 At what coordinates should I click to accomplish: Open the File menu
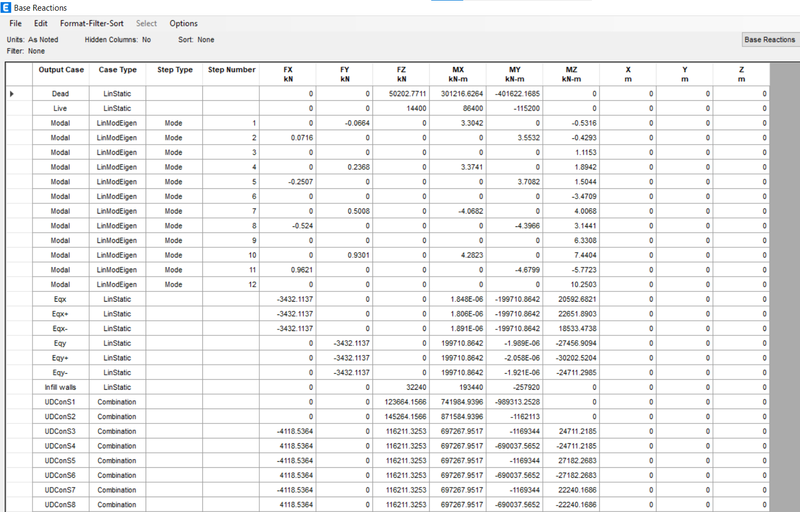click(15, 23)
